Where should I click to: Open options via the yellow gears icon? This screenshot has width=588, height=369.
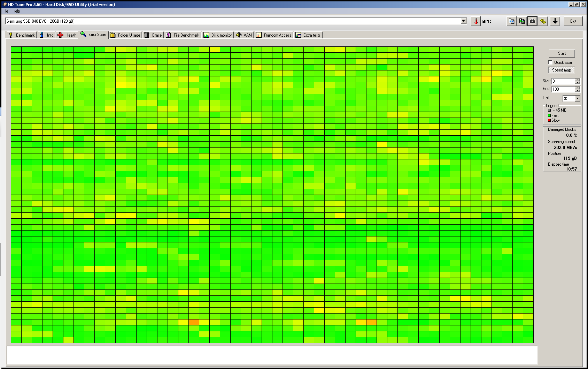(x=543, y=21)
